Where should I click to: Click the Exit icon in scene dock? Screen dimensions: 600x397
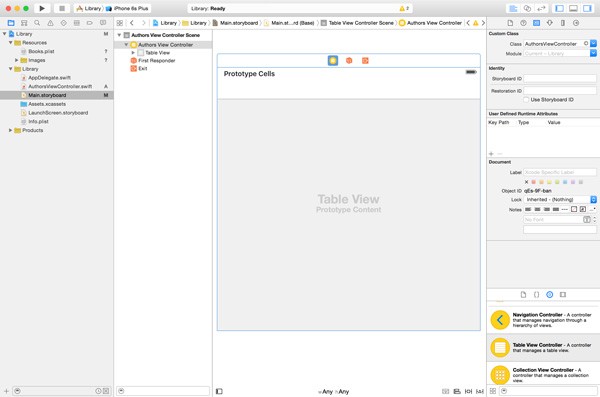[x=365, y=60]
